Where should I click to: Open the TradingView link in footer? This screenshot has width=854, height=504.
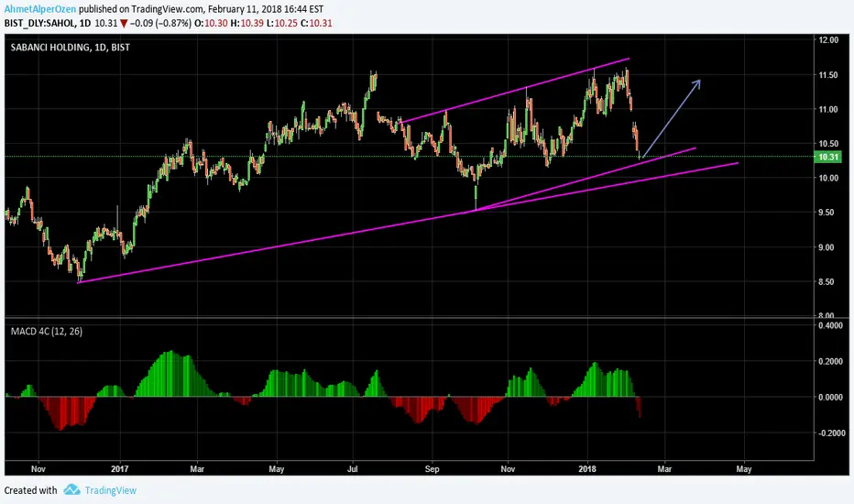[111, 490]
